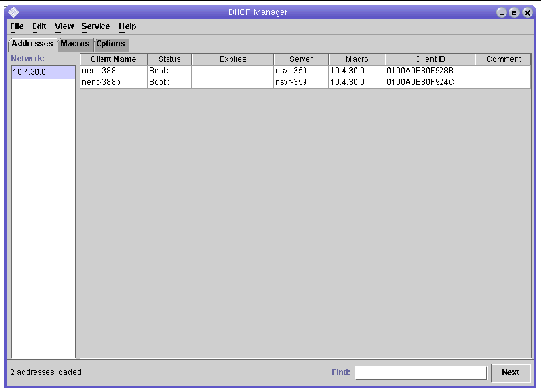Click the Expires column header
The height and width of the screenshot is (392, 541).
click(x=233, y=59)
